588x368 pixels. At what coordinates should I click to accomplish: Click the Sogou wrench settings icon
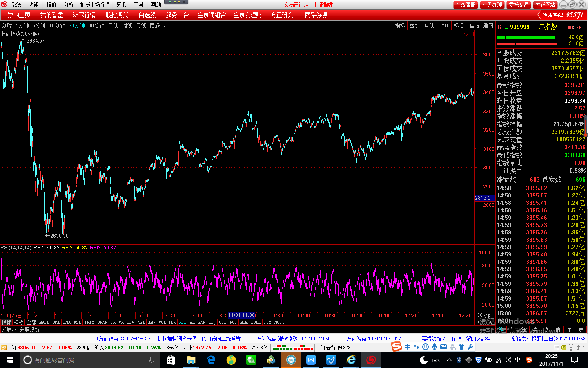[470, 347]
